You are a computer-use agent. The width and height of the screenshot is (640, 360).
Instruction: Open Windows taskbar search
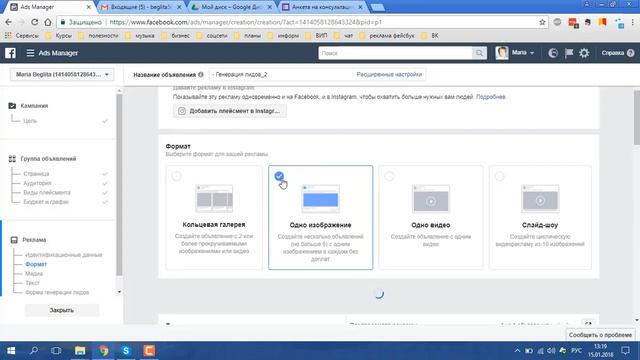[x=34, y=351]
